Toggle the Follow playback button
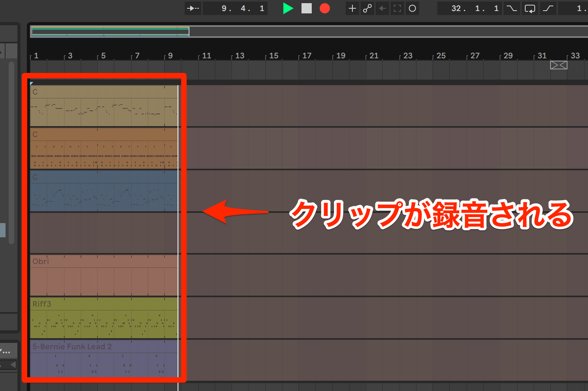Viewport: 588px width, 391px height. tap(193, 8)
